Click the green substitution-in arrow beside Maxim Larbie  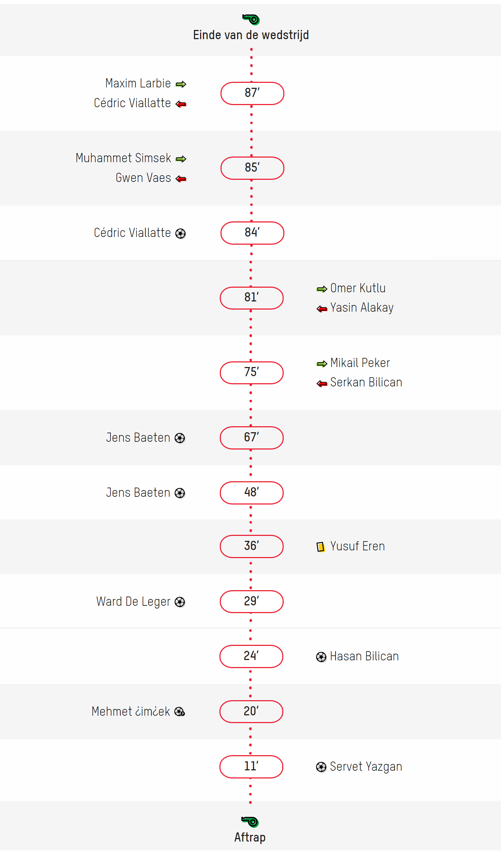tap(181, 84)
